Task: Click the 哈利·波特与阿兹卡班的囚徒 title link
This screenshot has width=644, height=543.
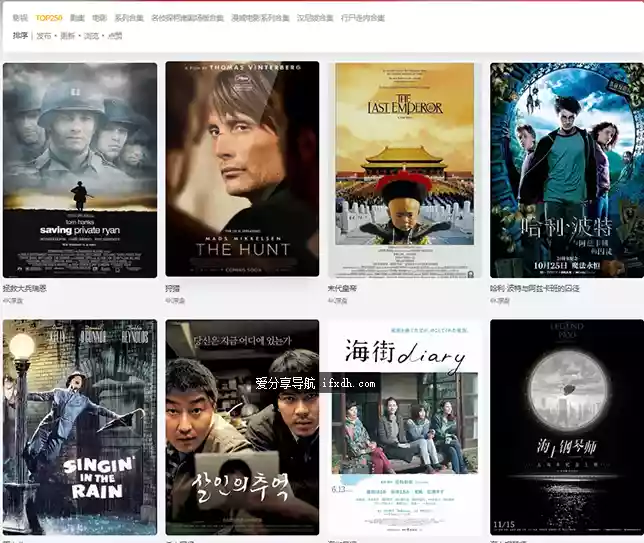Action: [x=534, y=288]
